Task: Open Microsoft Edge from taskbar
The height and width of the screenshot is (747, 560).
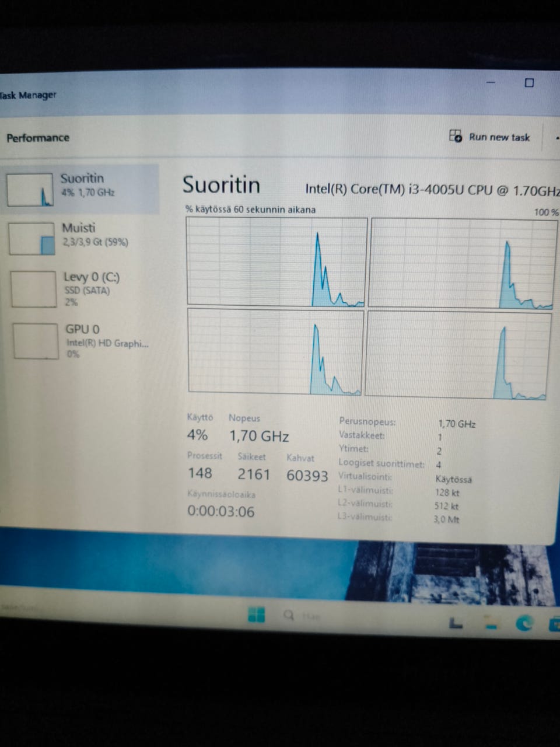Action: click(x=524, y=623)
